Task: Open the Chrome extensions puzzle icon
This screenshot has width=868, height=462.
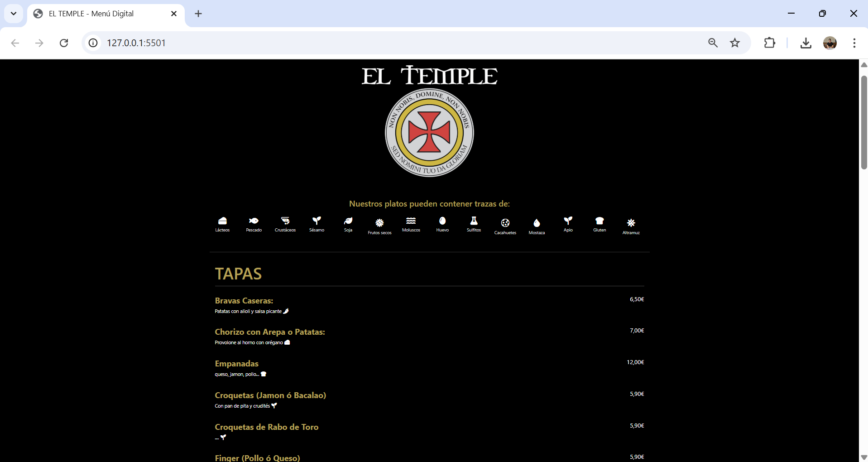Action: tap(769, 43)
